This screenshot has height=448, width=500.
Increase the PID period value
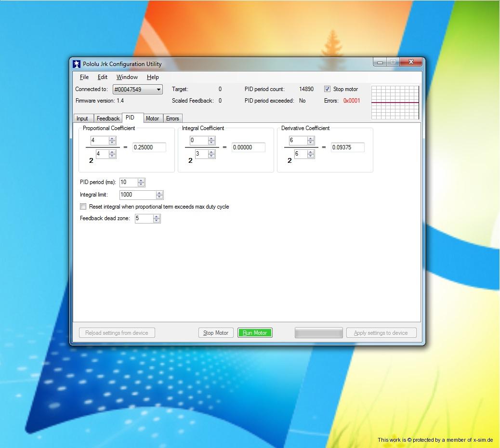[141, 180]
